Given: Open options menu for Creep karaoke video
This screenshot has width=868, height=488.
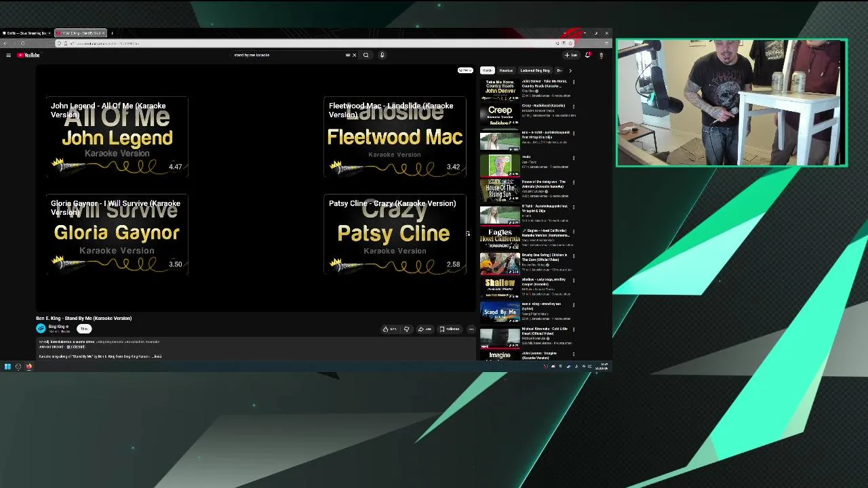Looking at the screenshot, I should click(x=574, y=106).
